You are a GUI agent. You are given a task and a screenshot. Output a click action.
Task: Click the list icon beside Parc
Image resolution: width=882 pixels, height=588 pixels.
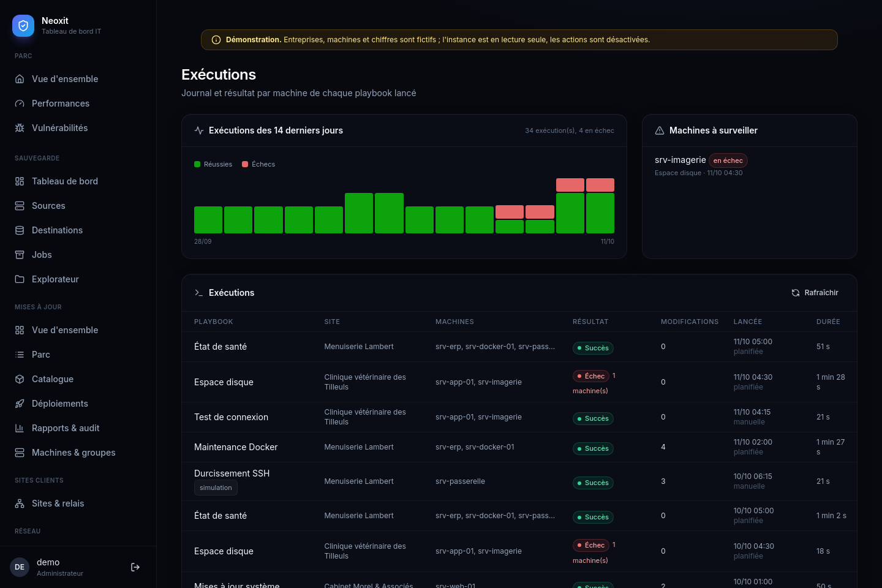pos(20,355)
